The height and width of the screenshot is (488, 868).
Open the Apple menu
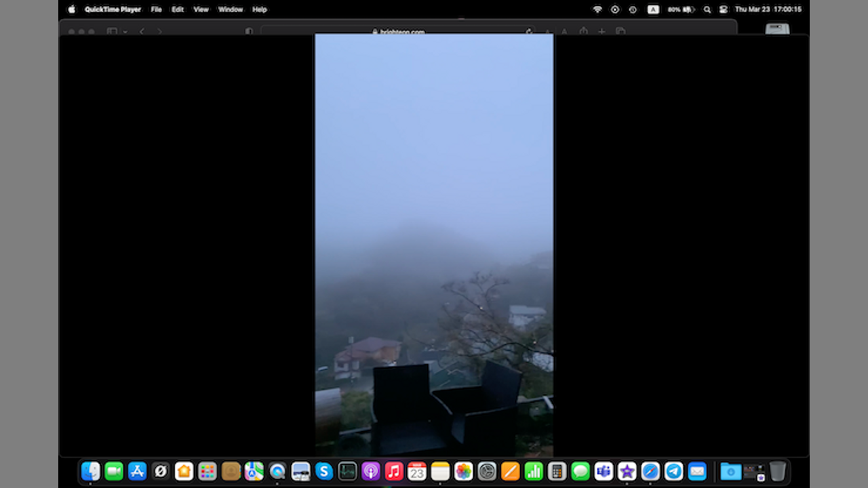(x=72, y=9)
